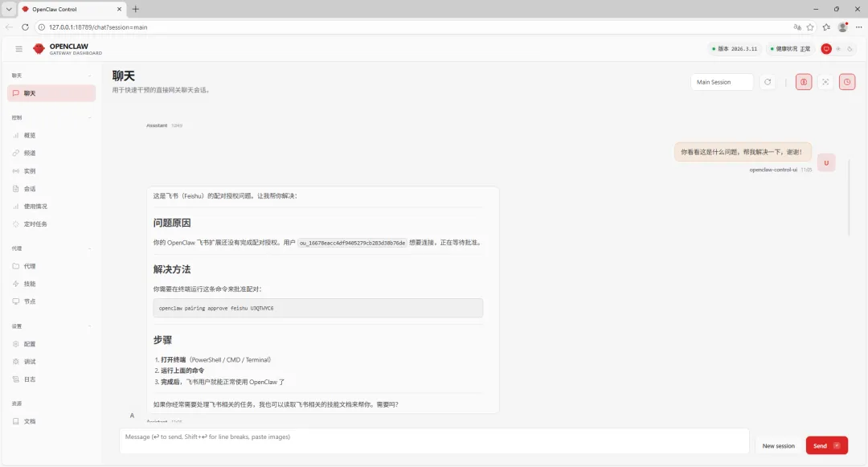Reload the browser page

coord(25,27)
